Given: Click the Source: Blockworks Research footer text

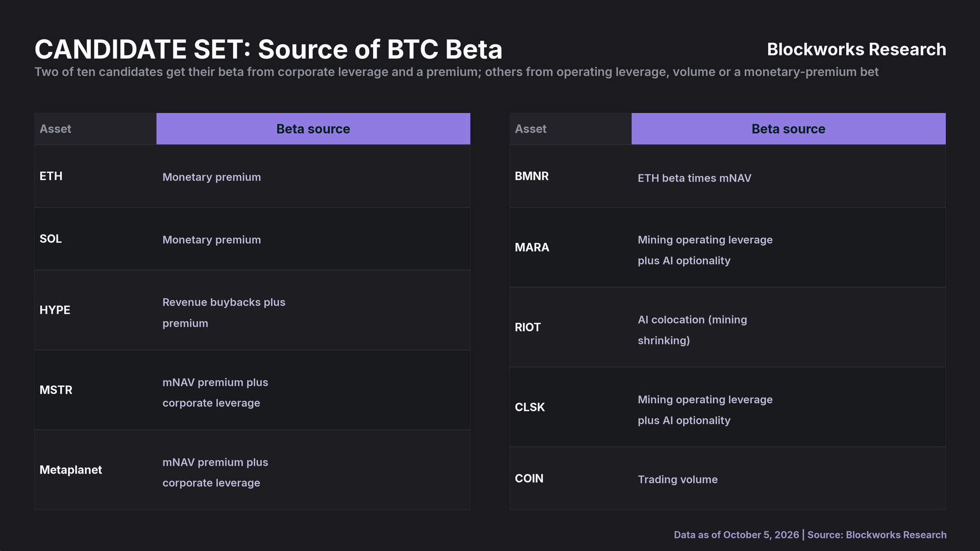Looking at the screenshot, I should coord(877,535).
